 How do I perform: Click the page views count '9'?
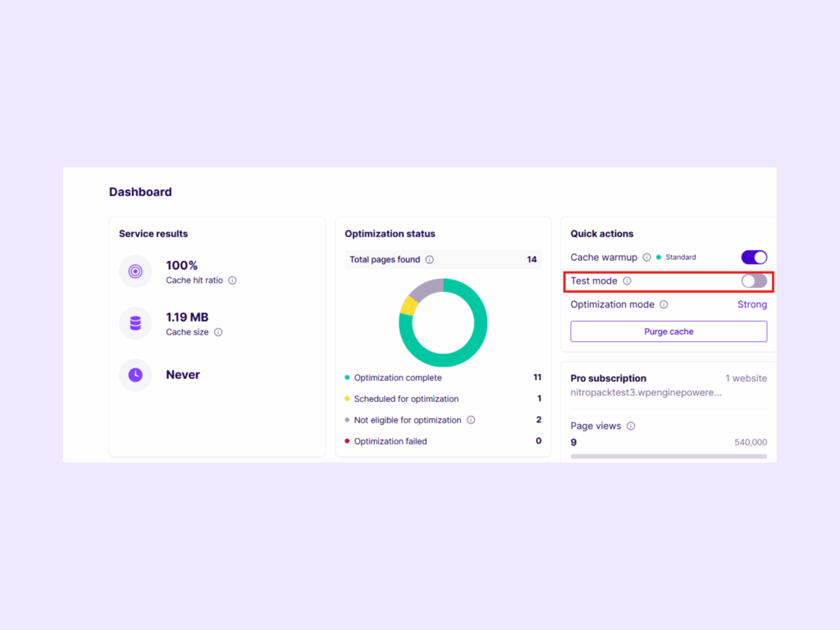pos(573,442)
